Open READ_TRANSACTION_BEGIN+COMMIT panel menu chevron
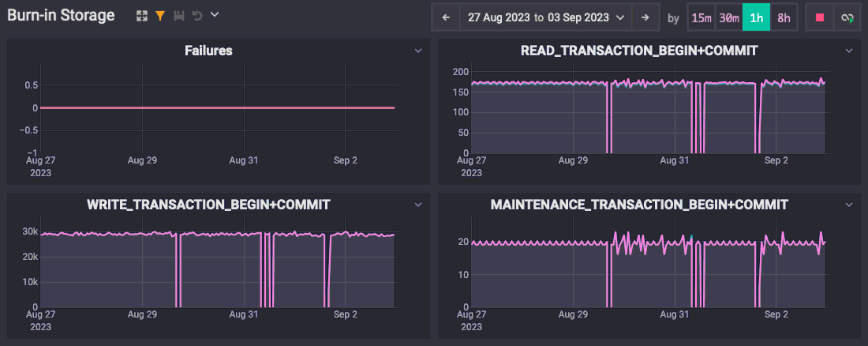 tap(849, 51)
